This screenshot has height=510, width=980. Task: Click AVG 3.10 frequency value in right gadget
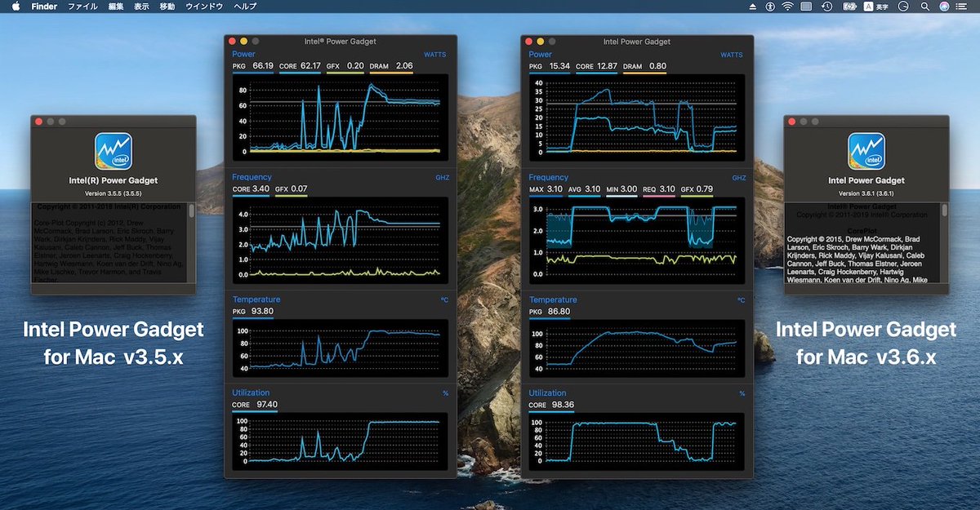(583, 189)
